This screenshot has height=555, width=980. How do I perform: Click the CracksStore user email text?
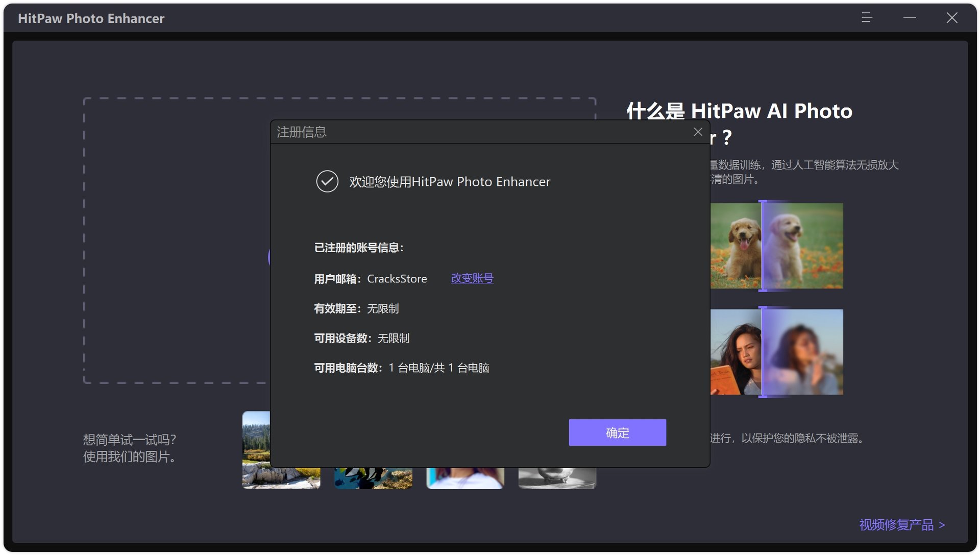click(x=397, y=278)
